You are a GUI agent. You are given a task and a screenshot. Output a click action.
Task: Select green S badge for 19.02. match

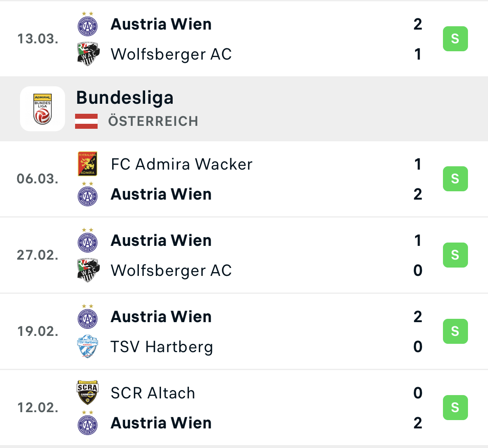(x=455, y=331)
